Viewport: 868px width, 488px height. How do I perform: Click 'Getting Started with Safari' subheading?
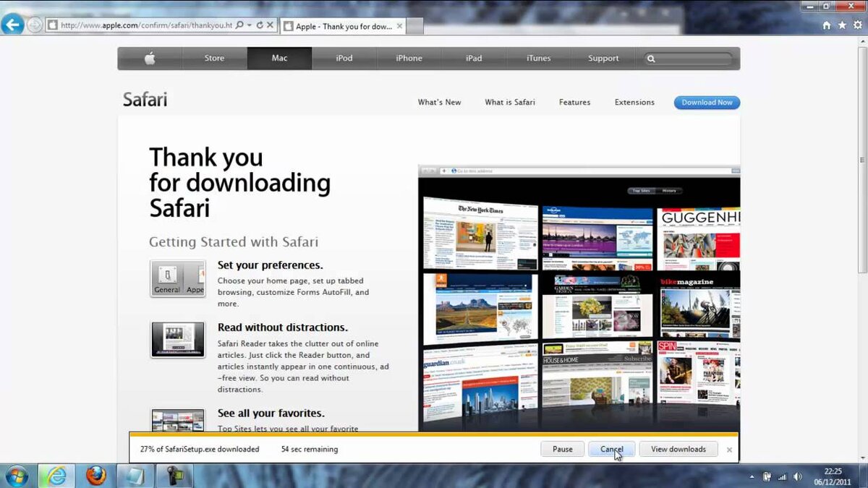click(x=234, y=242)
